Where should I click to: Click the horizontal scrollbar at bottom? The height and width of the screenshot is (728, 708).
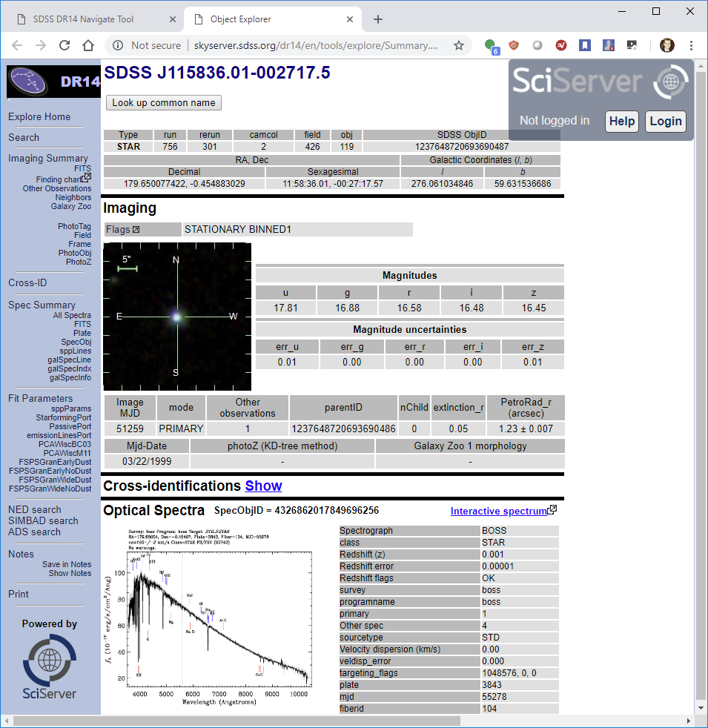236,721
